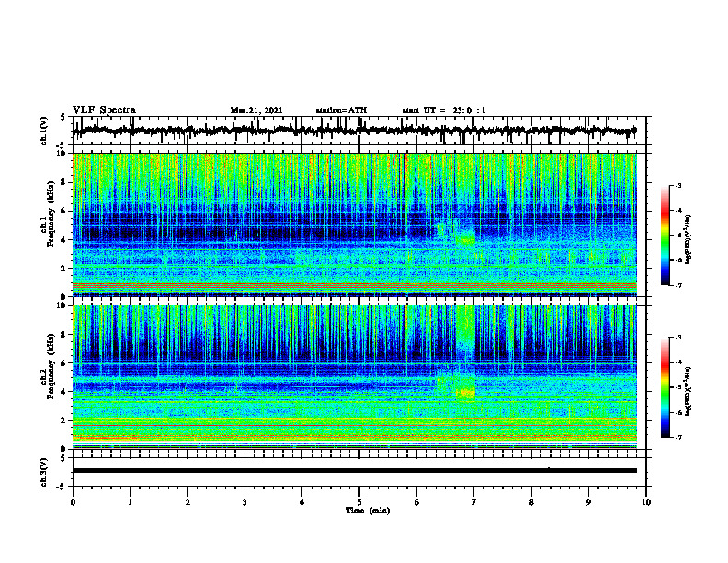Click the 4 kHz bright patch in ch.2 spectrogram

click(x=465, y=393)
